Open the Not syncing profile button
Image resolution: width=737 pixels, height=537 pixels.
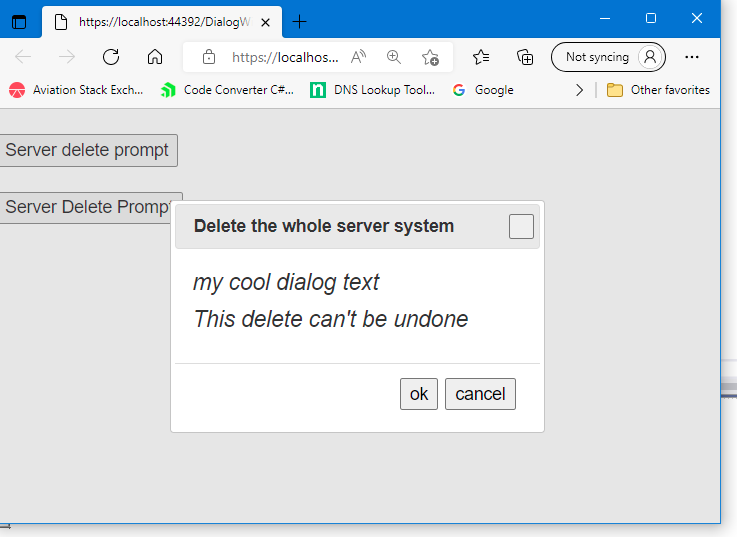608,57
